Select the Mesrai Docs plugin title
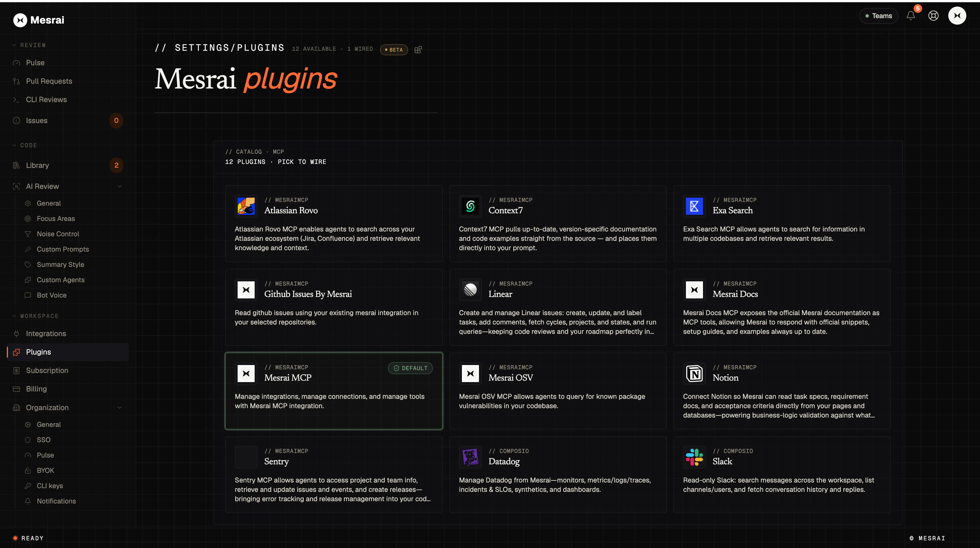This screenshot has width=980, height=548. point(735,294)
